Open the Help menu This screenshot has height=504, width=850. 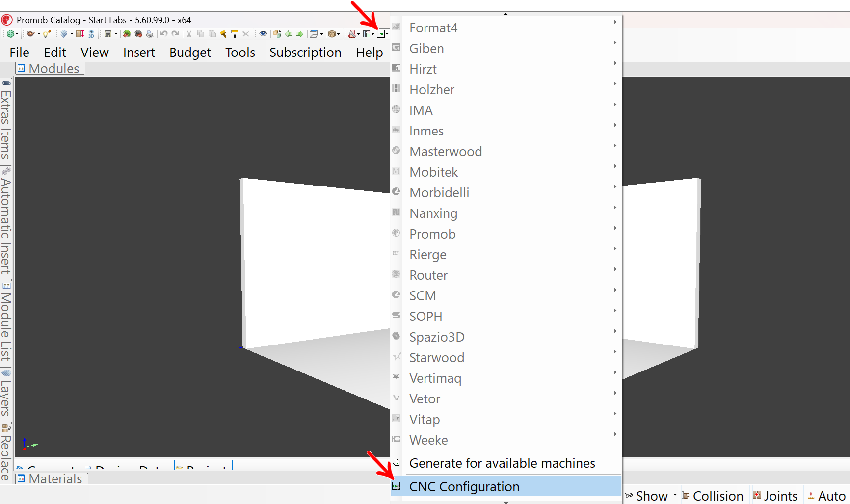370,53
